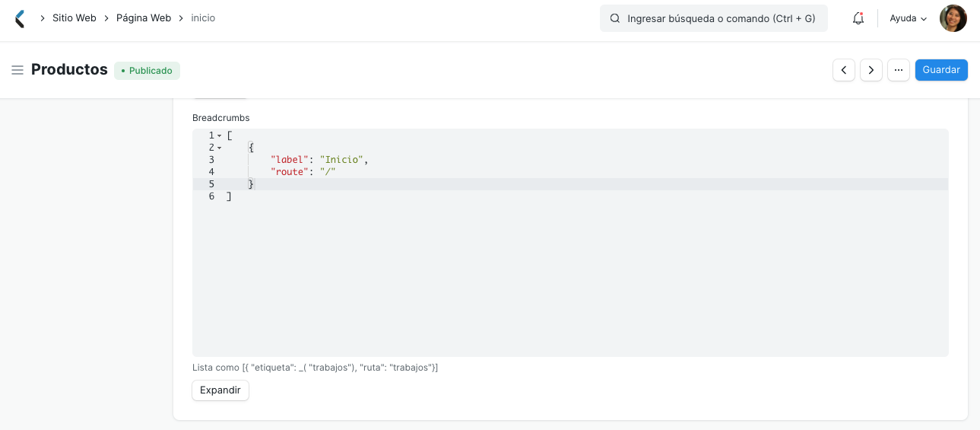
Task: Place cursor at closing brace line 5
Action: point(251,184)
